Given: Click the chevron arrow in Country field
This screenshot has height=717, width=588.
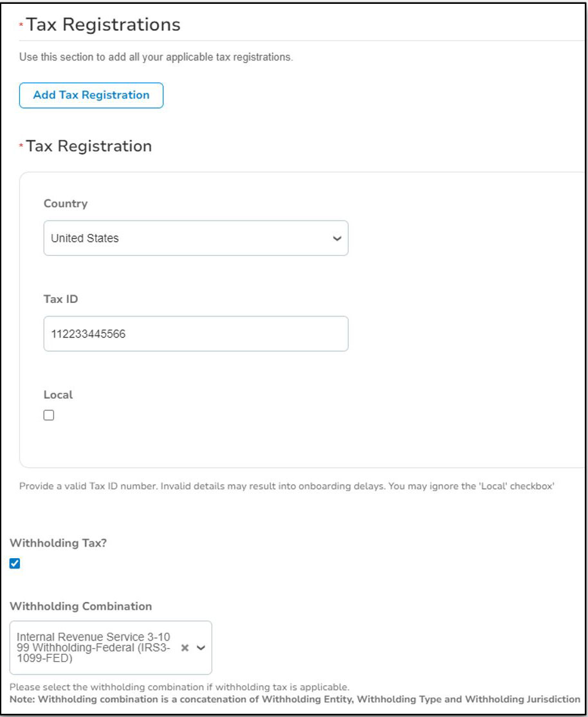Looking at the screenshot, I should (336, 238).
